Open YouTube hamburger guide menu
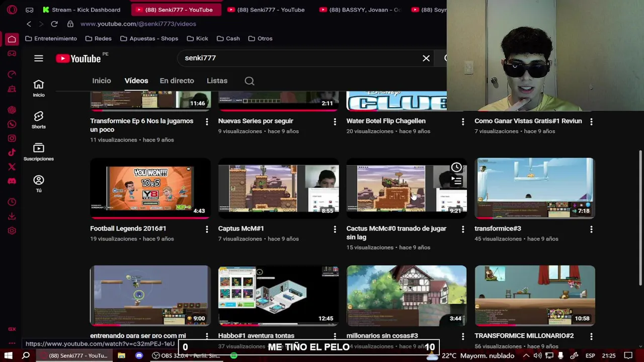 click(x=39, y=58)
